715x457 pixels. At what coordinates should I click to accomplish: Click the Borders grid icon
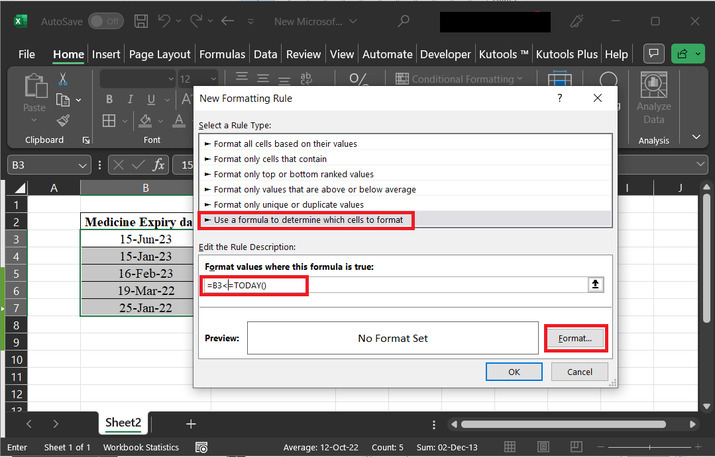[x=109, y=120]
